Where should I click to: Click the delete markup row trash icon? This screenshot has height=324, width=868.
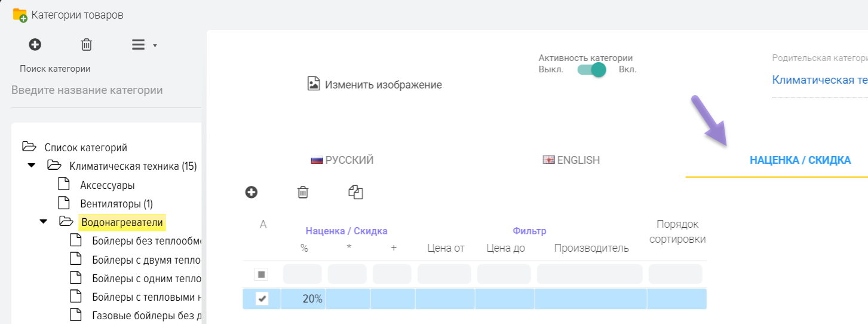pos(303,192)
